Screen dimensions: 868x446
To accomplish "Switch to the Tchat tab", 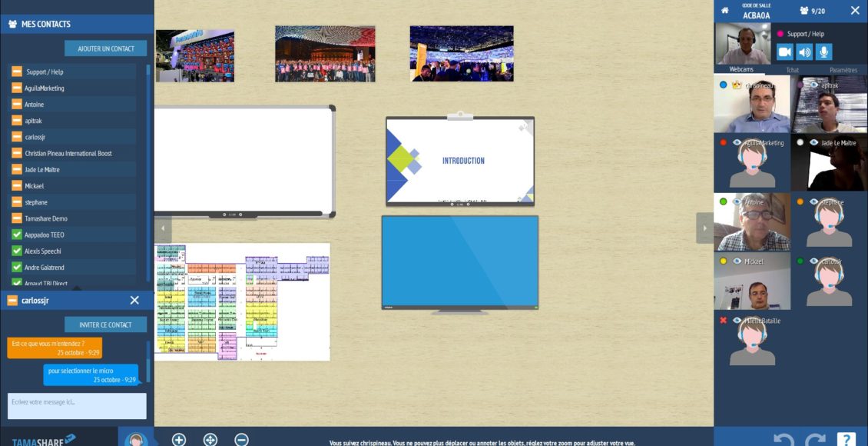I will 791,70.
